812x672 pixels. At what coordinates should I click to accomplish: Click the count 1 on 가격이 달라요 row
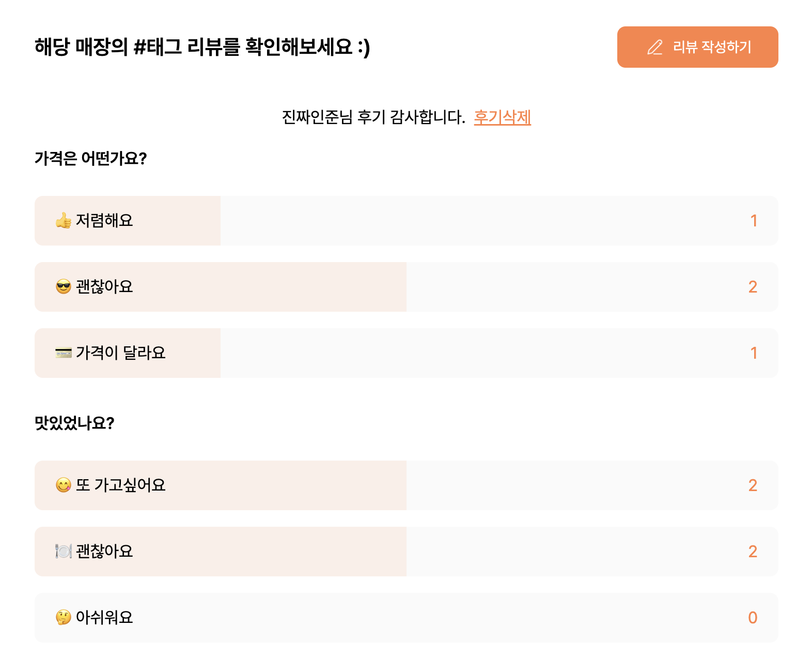click(x=754, y=353)
